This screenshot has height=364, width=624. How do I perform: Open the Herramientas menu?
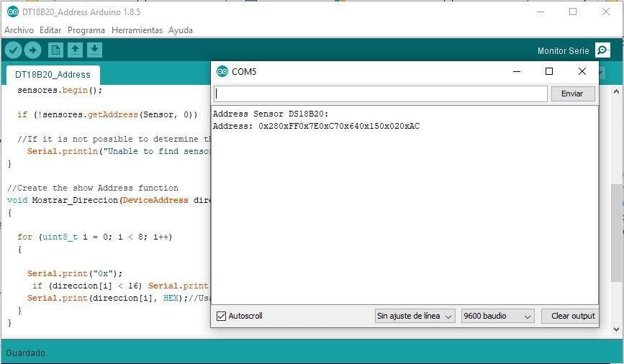click(x=137, y=30)
